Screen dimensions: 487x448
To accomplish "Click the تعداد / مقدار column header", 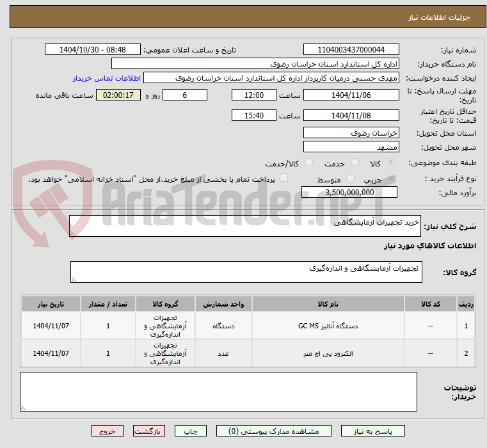I will point(108,304).
